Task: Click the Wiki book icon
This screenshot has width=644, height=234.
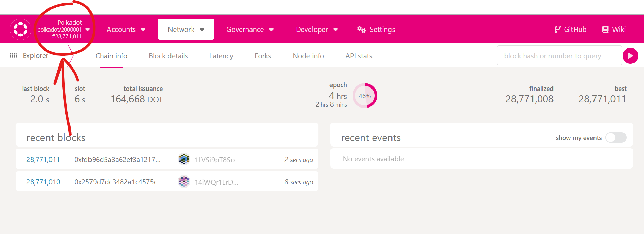Action: [605, 30]
